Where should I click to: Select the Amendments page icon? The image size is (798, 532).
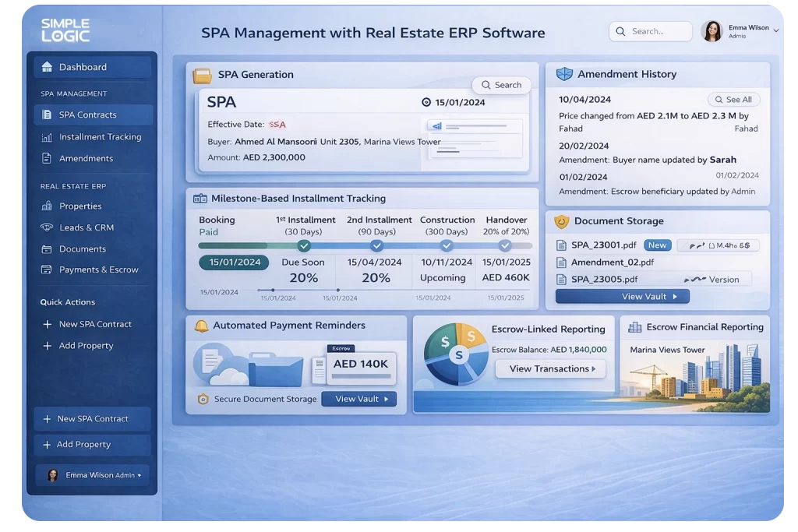pos(46,158)
